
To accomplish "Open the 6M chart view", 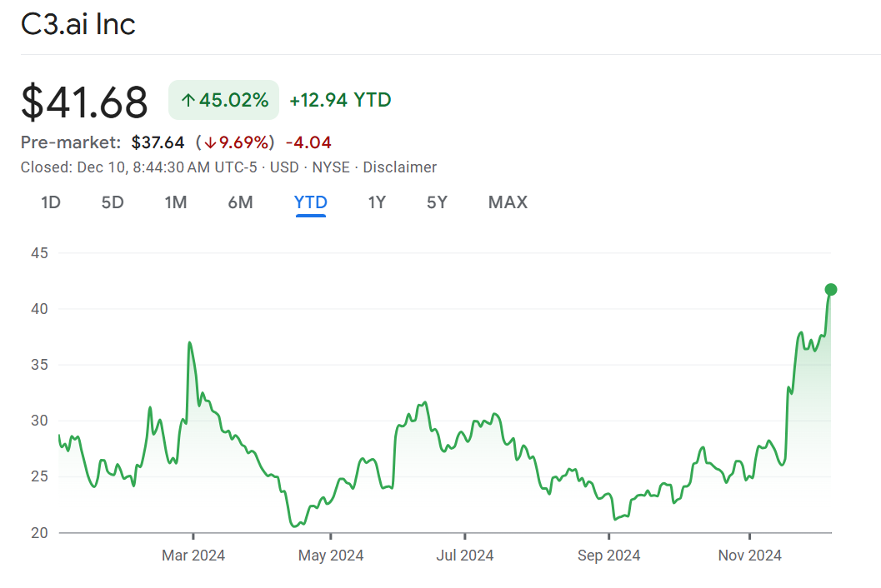I will tap(240, 202).
